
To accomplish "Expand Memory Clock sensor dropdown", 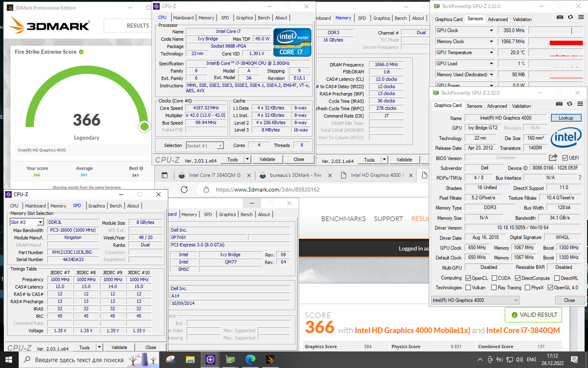I will [x=491, y=42].
